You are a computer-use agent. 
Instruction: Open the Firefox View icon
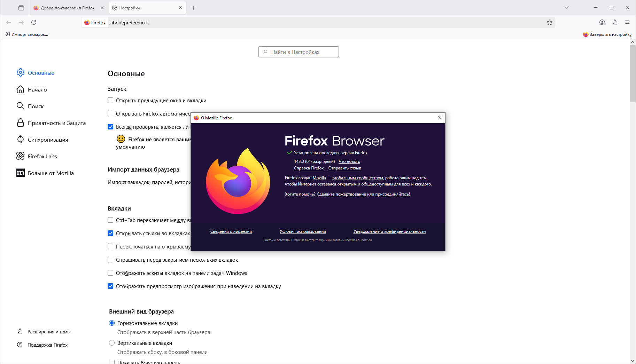[x=21, y=8]
